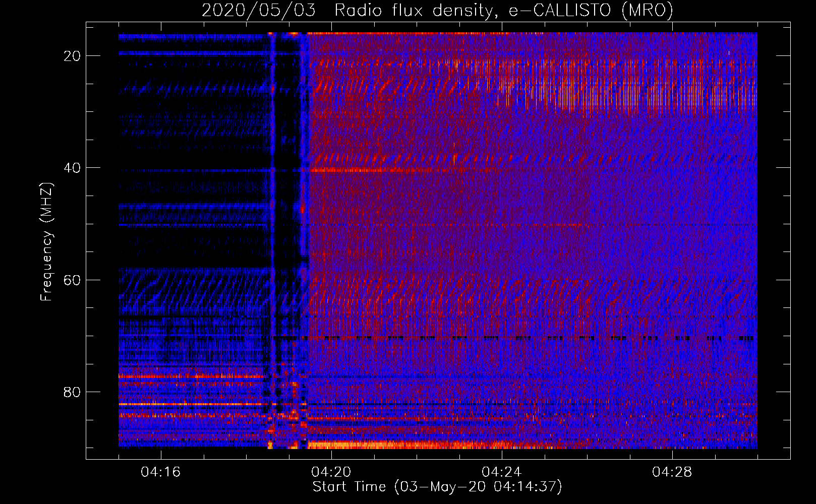The image size is (816, 504).
Task: Click the '80' frequency tick label
Action: pos(72,392)
